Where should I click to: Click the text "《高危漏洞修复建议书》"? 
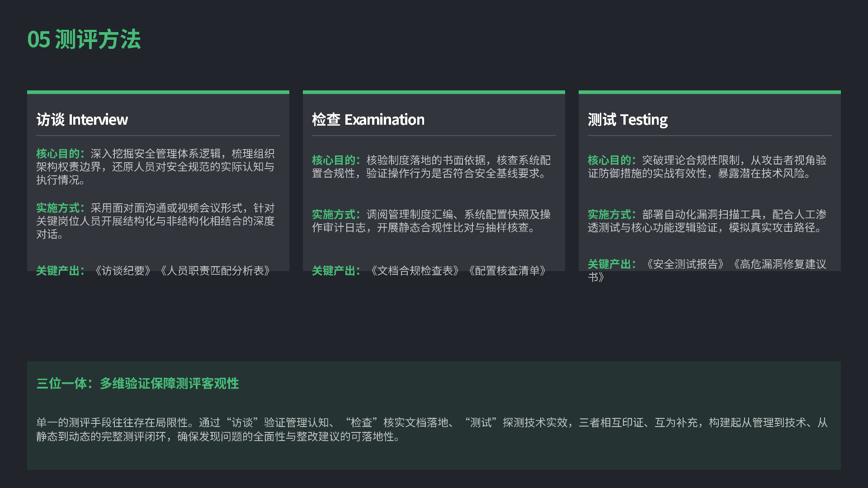(708, 271)
